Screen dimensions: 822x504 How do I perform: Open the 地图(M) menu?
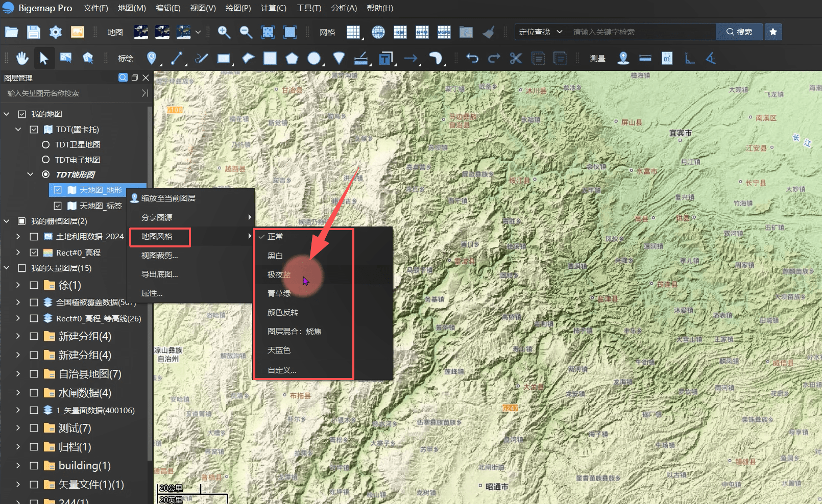coord(132,8)
